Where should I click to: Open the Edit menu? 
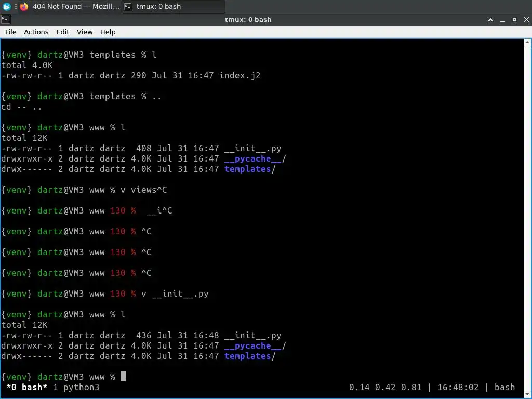[62, 32]
